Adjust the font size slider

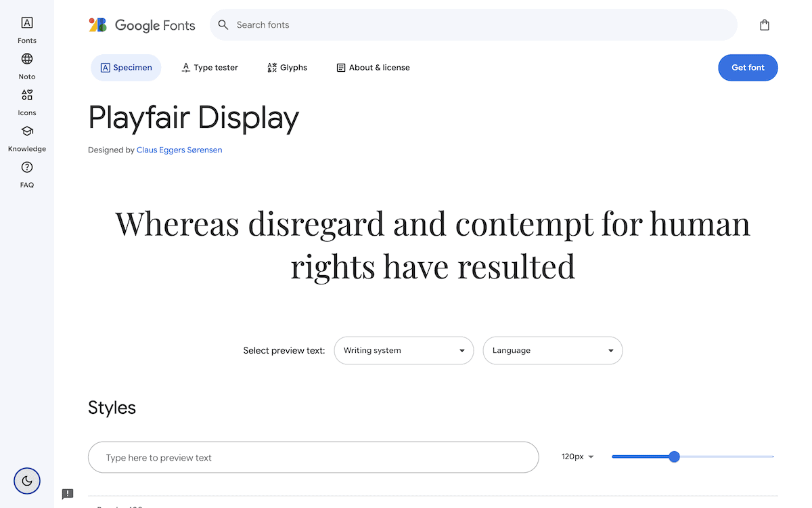coord(674,457)
